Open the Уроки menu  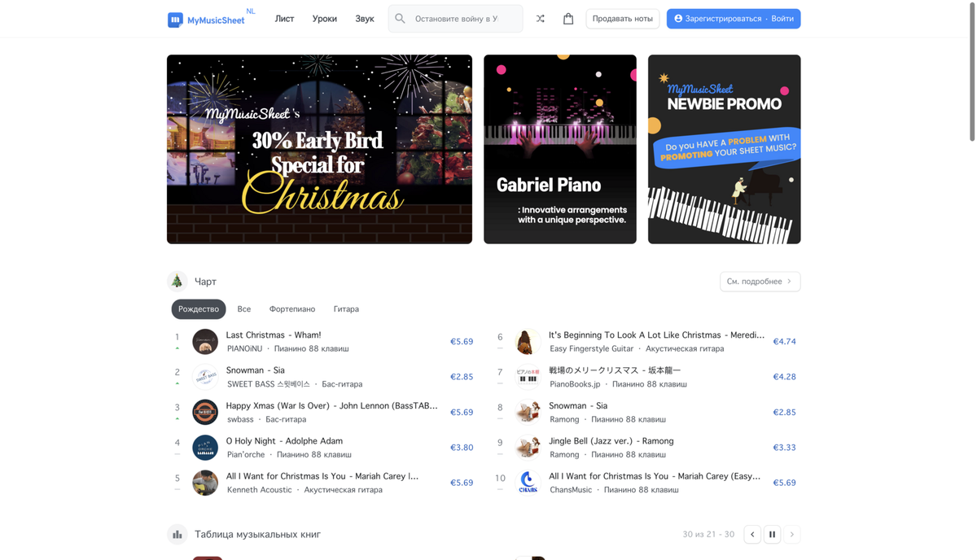point(324,19)
